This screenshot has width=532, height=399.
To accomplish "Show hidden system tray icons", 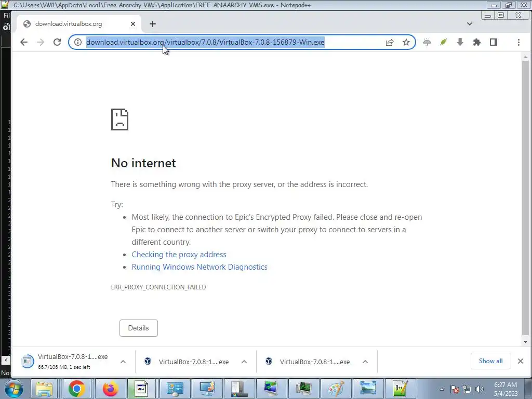I will 442,389.
